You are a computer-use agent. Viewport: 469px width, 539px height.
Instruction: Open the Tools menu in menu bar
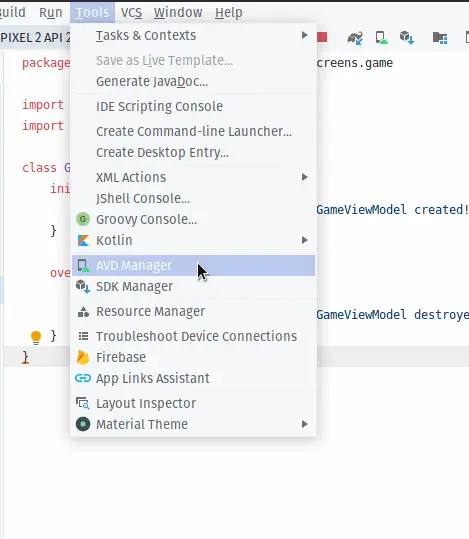(92, 12)
